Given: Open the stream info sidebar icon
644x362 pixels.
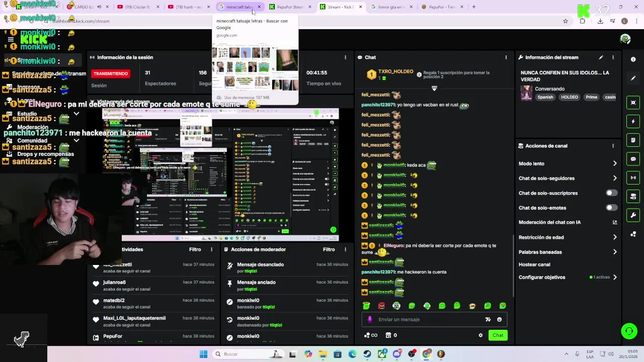Looking at the screenshot, I should pyautogui.click(x=633, y=59).
